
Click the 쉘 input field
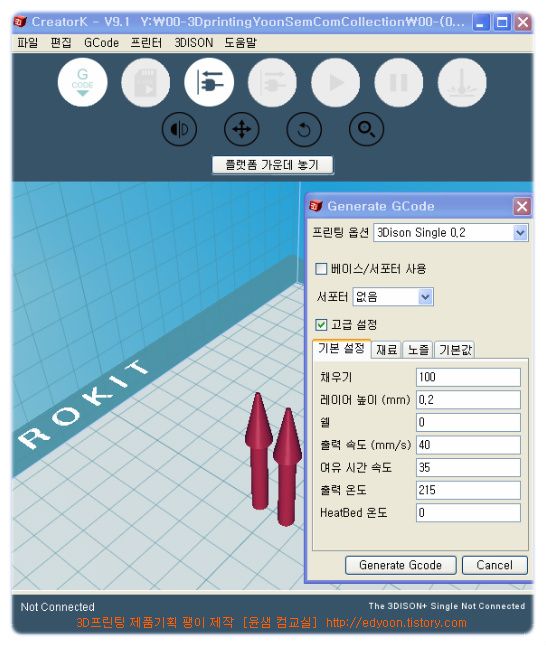point(468,422)
